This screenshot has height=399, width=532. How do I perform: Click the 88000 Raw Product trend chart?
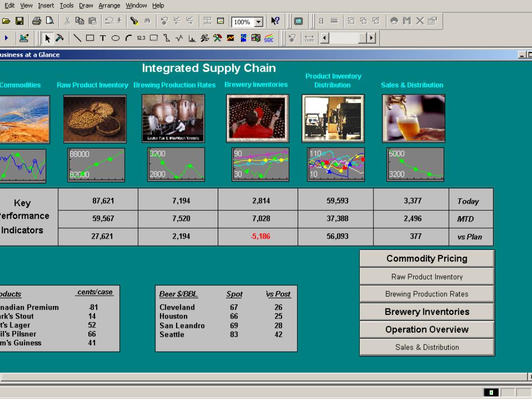96,165
